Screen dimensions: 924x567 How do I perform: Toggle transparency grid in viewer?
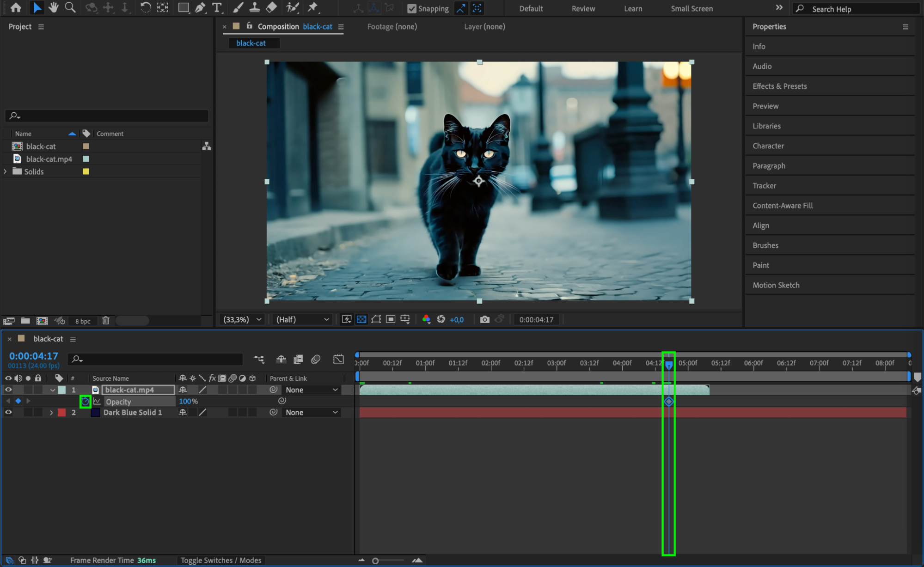click(x=361, y=319)
